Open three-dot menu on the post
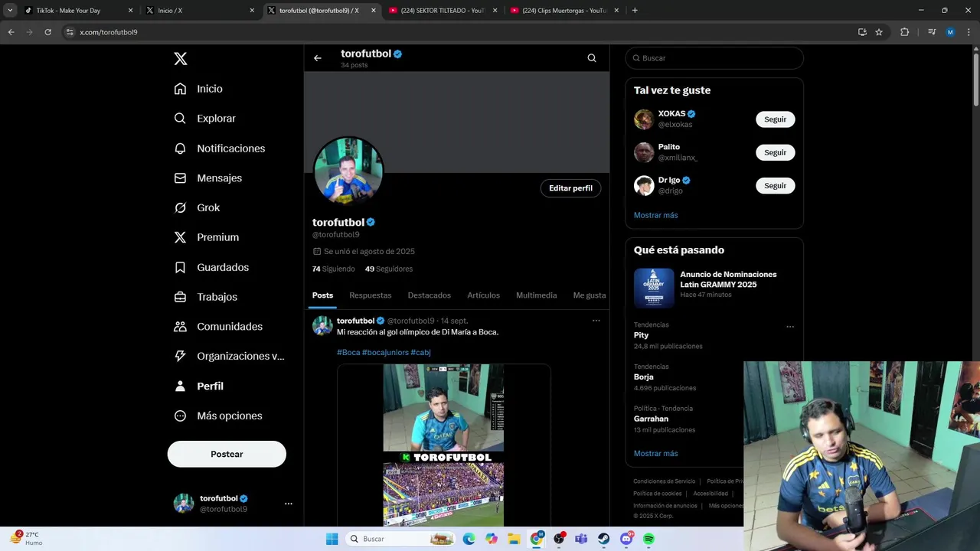 pos(596,321)
